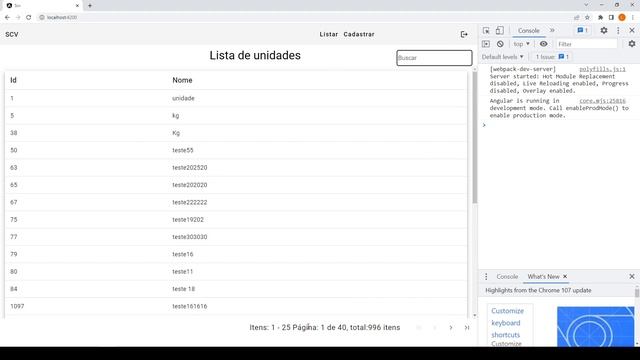Open a new browser tab
The width and height of the screenshot is (640, 360).
[90, 6]
